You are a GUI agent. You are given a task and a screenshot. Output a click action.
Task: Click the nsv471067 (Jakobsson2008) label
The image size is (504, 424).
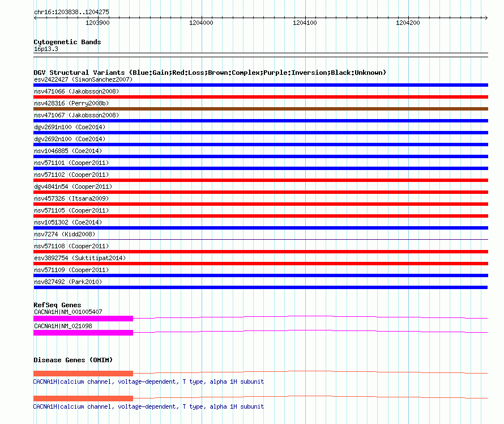pos(76,115)
